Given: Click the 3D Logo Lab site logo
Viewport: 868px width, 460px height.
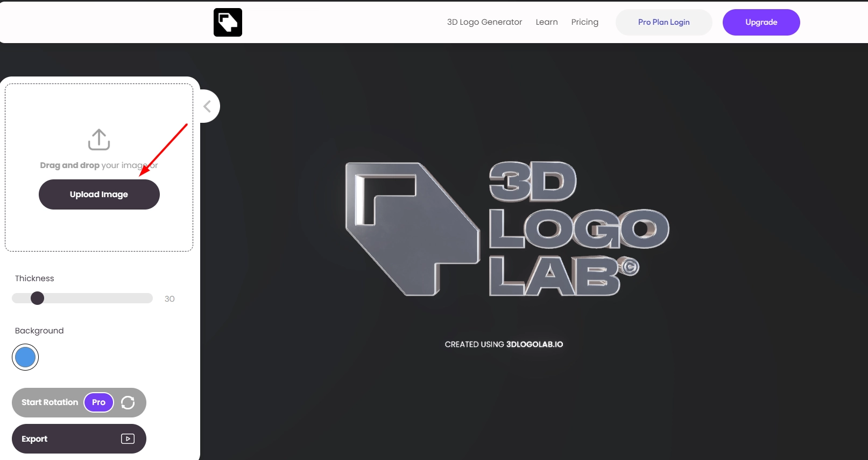Looking at the screenshot, I should [x=228, y=22].
